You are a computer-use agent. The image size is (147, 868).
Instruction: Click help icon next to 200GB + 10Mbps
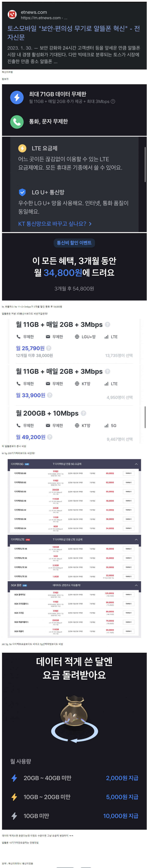coord(83,413)
